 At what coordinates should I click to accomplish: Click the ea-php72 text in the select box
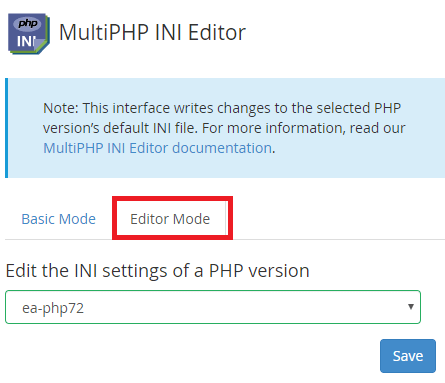click(x=53, y=308)
